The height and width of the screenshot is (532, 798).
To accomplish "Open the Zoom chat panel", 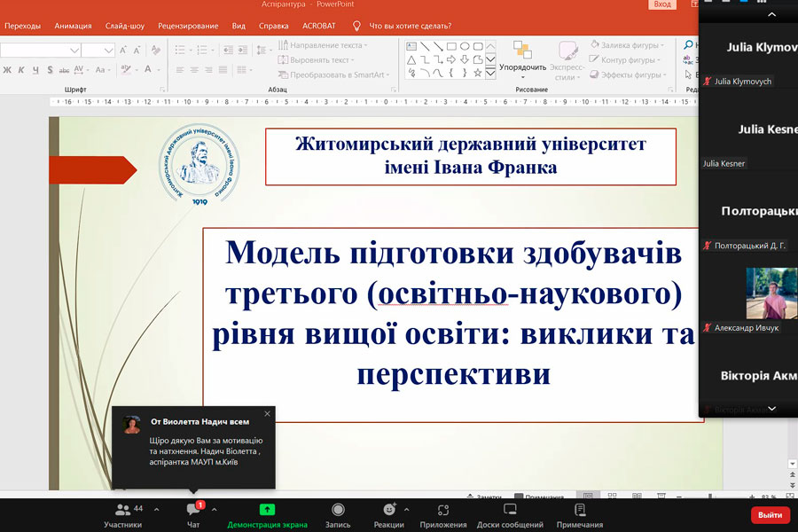I will coord(193,513).
